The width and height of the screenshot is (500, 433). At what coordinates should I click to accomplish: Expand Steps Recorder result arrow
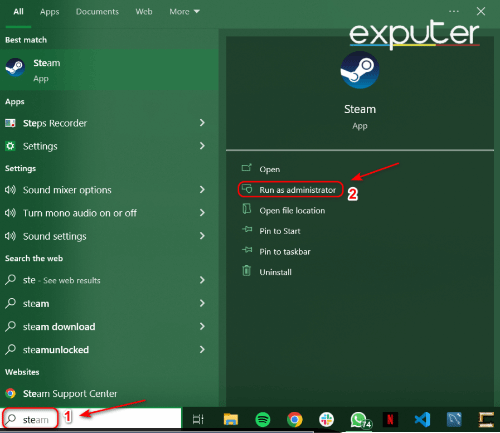click(x=202, y=123)
